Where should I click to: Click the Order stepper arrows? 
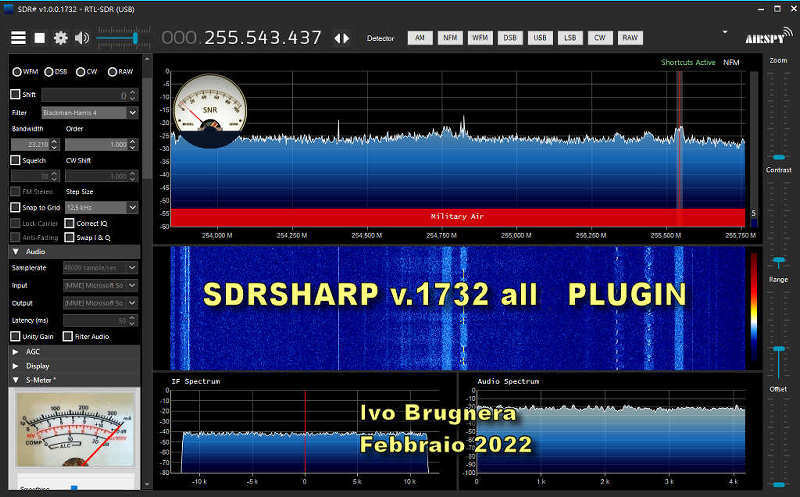click(133, 145)
